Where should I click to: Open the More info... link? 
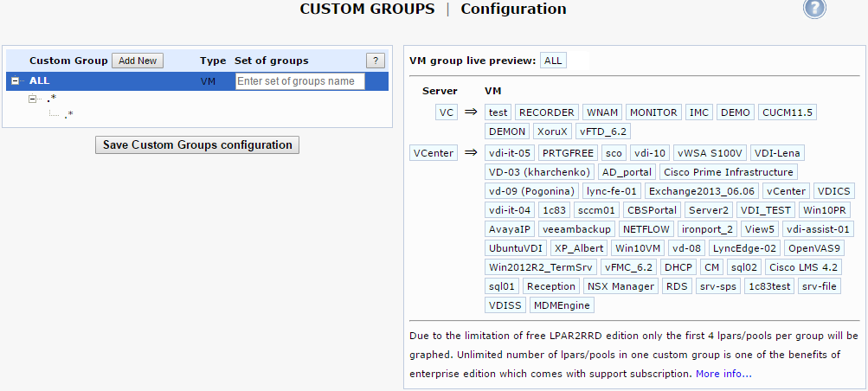coord(723,374)
